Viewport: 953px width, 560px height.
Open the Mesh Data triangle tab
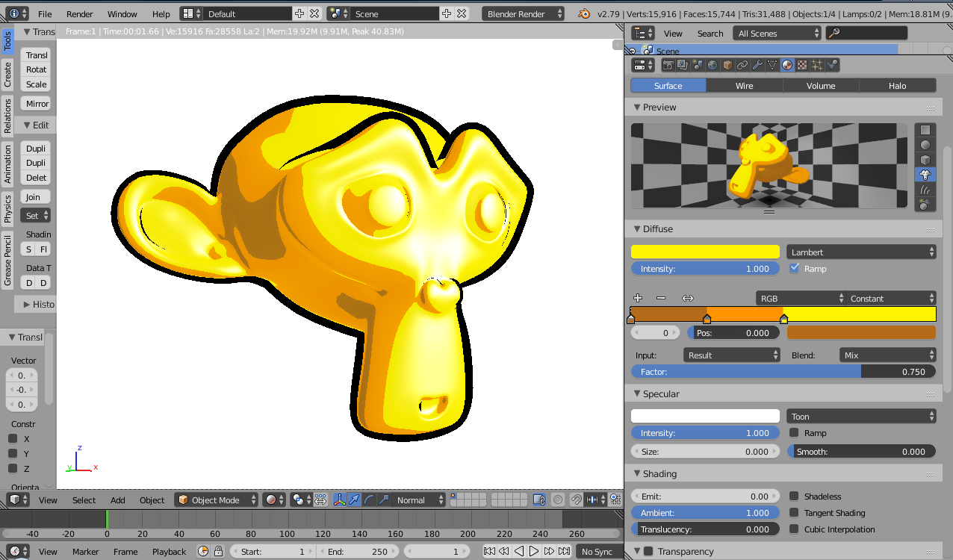pos(772,65)
